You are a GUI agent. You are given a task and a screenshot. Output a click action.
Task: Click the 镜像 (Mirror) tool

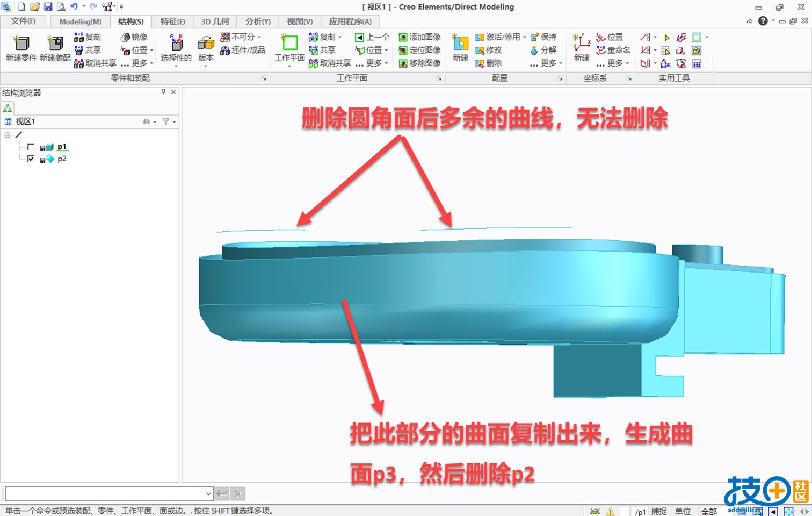(x=134, y=37)
